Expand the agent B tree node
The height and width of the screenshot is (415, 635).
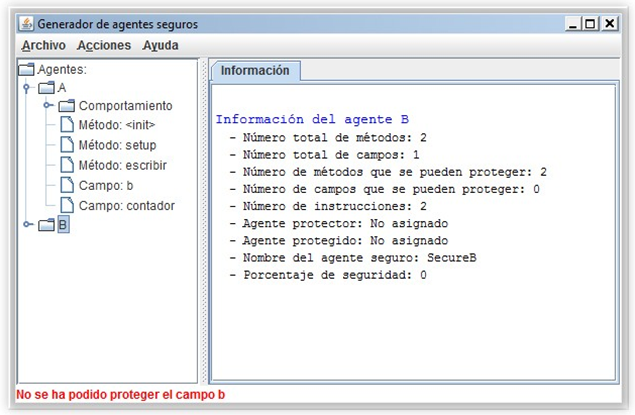(x=27, y=225)
